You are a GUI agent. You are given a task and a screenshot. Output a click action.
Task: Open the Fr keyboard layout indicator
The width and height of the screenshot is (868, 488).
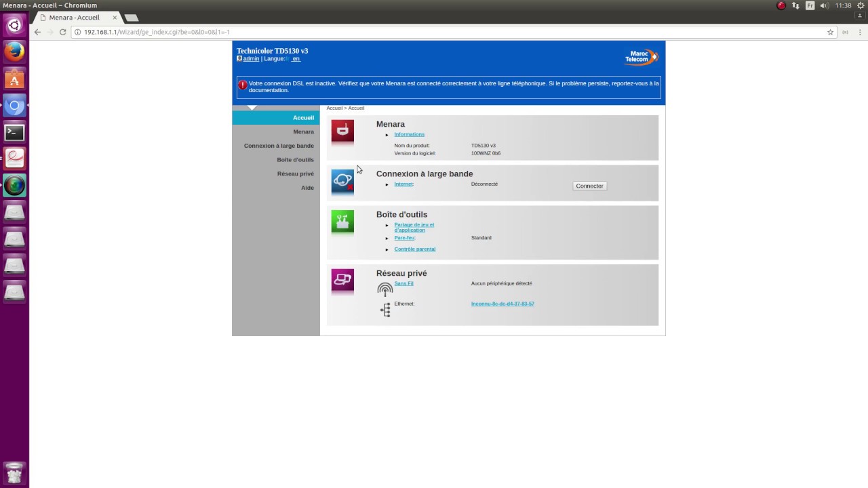[810, 5]
